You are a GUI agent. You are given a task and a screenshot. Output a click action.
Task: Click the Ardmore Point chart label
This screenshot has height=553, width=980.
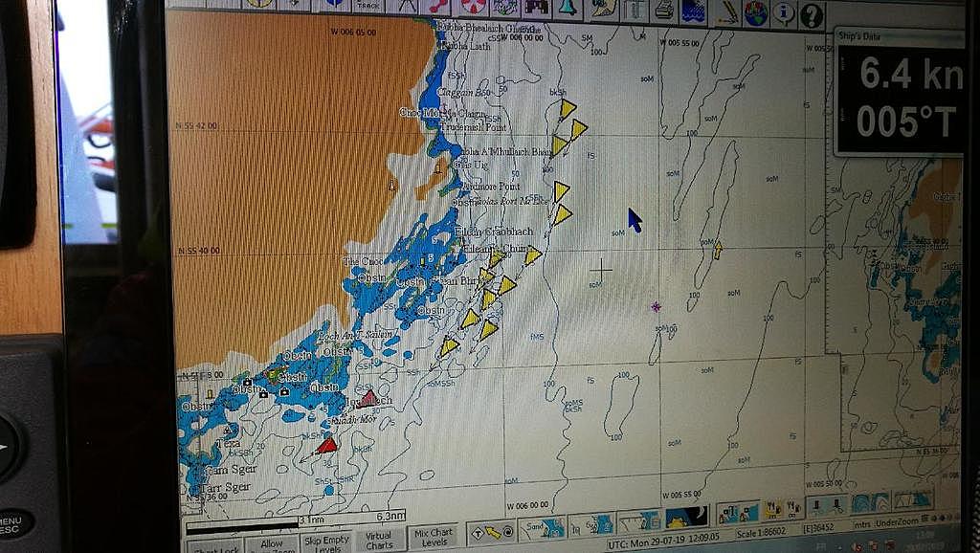point(490,187)
